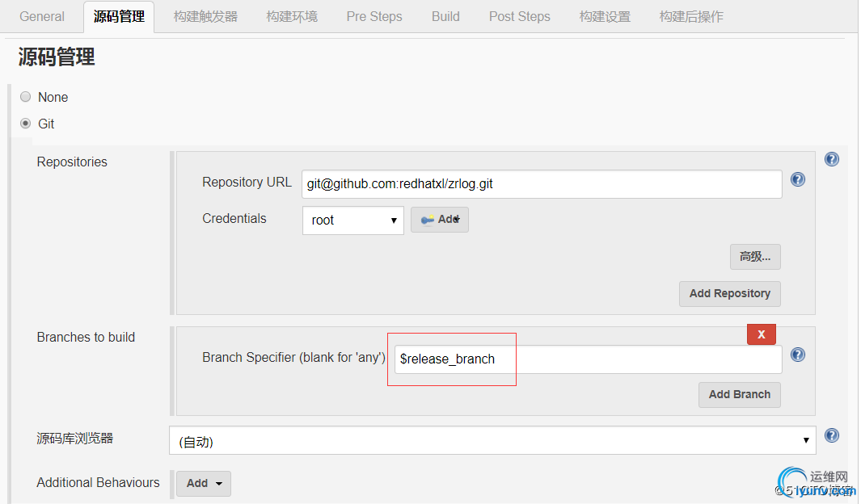Switch to the 源码管理 tab
This screenshot has width=861, height=504.
(x=119, y=17)
